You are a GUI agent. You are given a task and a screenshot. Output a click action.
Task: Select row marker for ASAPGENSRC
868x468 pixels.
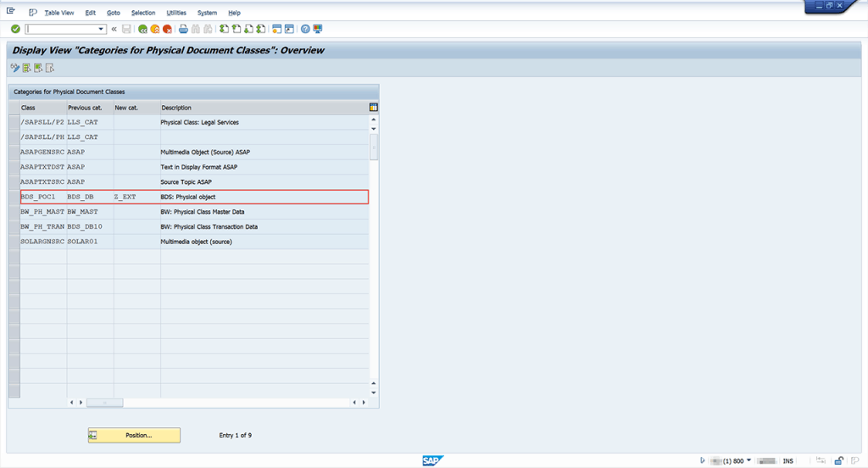[x=14, y=153]
